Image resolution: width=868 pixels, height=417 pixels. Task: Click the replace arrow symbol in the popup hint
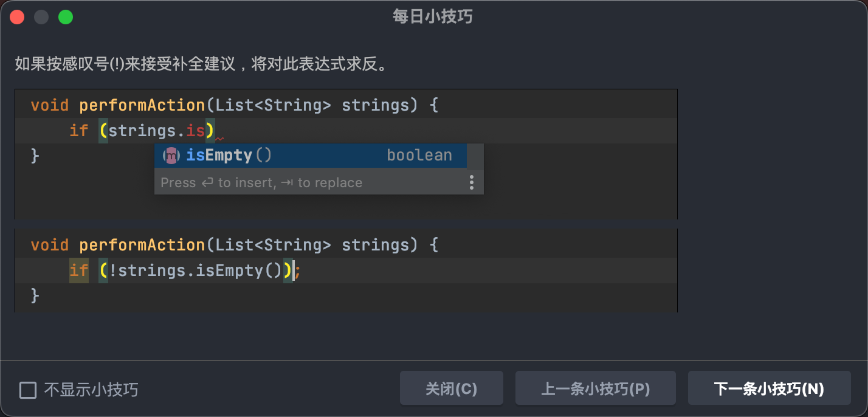coord(287,182)
